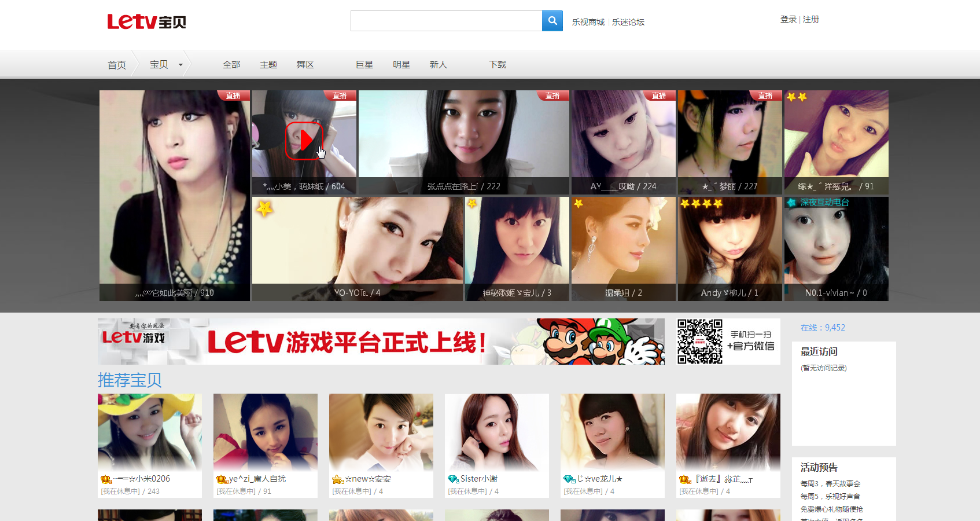This screenshot has width=980, height=521.
Task: Click the 在线：9,452 online count
Action: tap(823, 328)
